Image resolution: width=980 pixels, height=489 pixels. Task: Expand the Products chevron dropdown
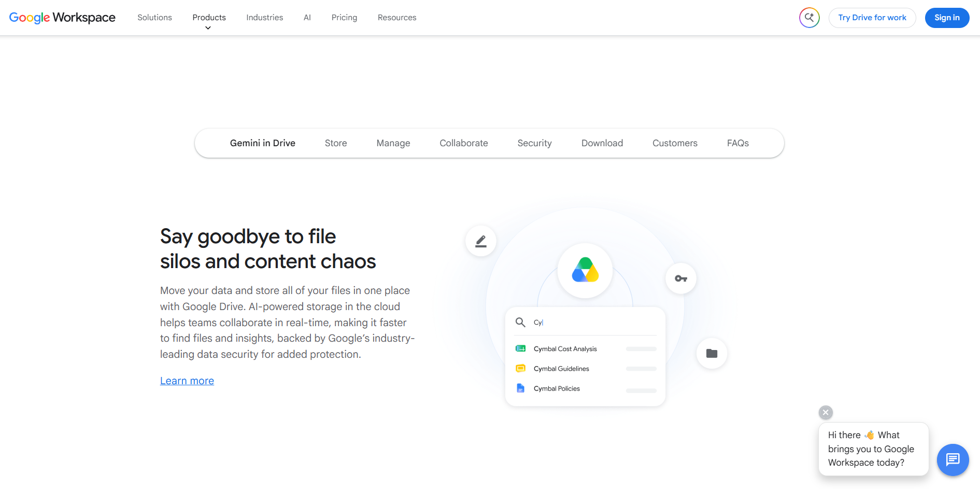tap(208, 28)
